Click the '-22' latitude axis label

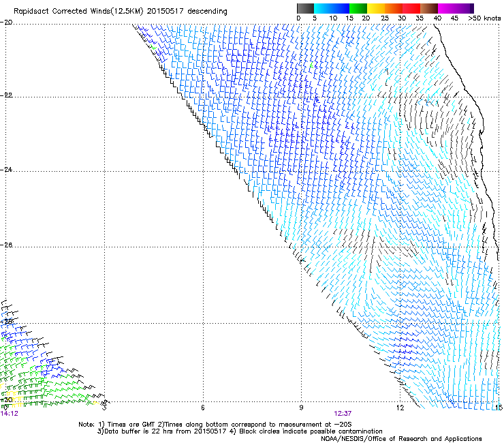point(6,95)
